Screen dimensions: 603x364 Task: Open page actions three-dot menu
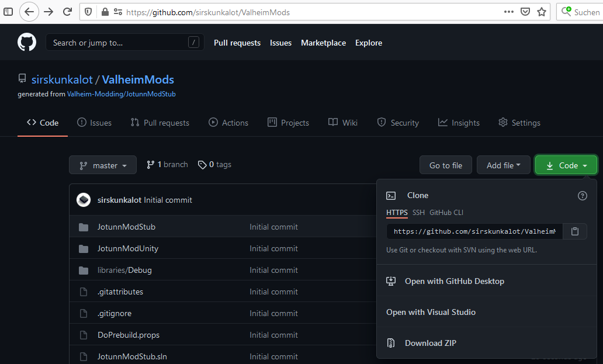point(508,12)
